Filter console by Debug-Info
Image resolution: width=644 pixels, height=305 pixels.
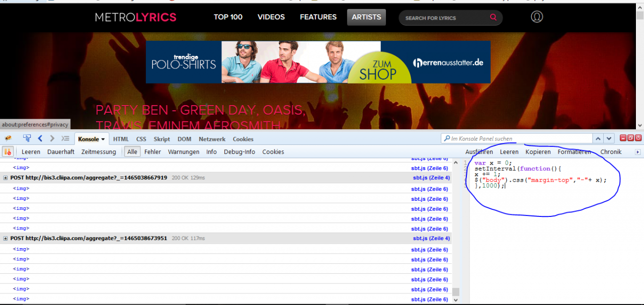239,151
